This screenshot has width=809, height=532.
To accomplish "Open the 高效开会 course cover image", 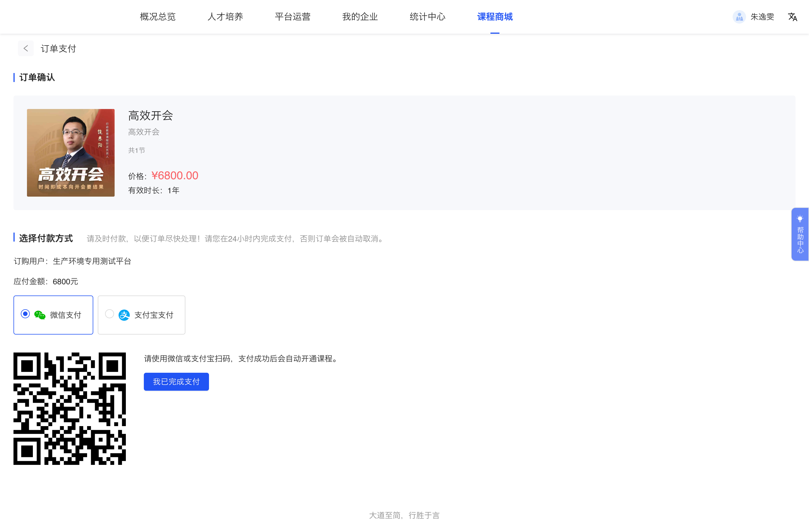I will coord(71,153).
